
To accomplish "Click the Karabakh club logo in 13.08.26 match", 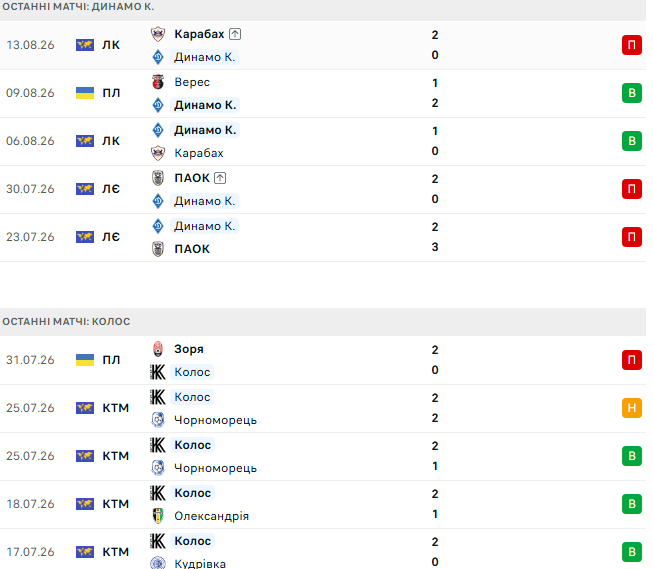I will (158, 34).
